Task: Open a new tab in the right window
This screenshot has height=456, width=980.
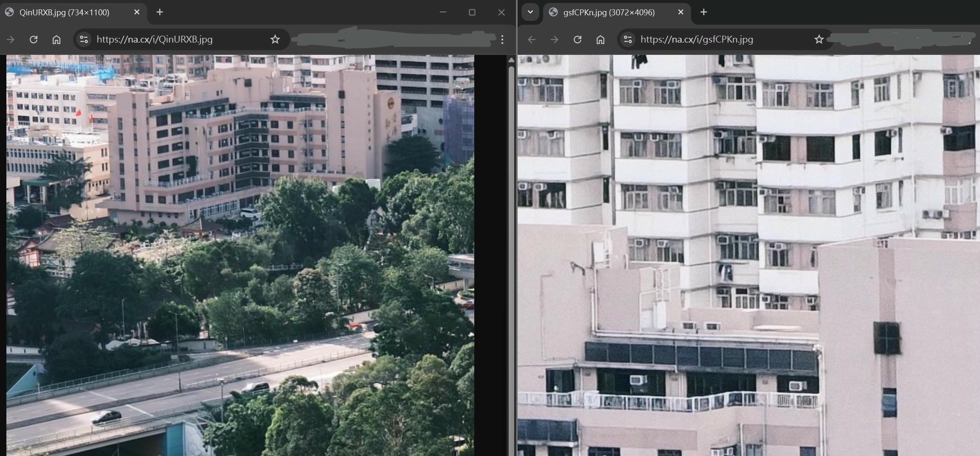Action: tap(704, 12)
